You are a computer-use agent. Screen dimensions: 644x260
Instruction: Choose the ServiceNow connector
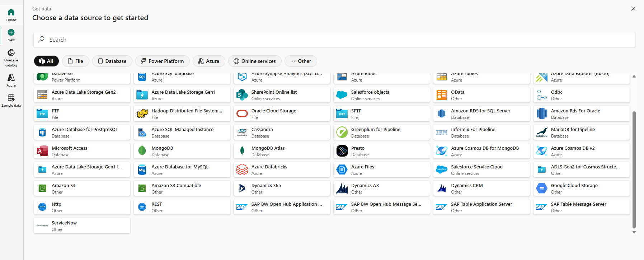tap(82, 226)
